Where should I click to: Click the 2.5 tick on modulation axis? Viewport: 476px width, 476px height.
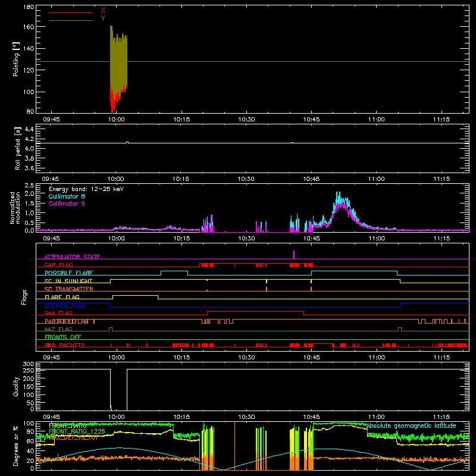click(29, 186)
